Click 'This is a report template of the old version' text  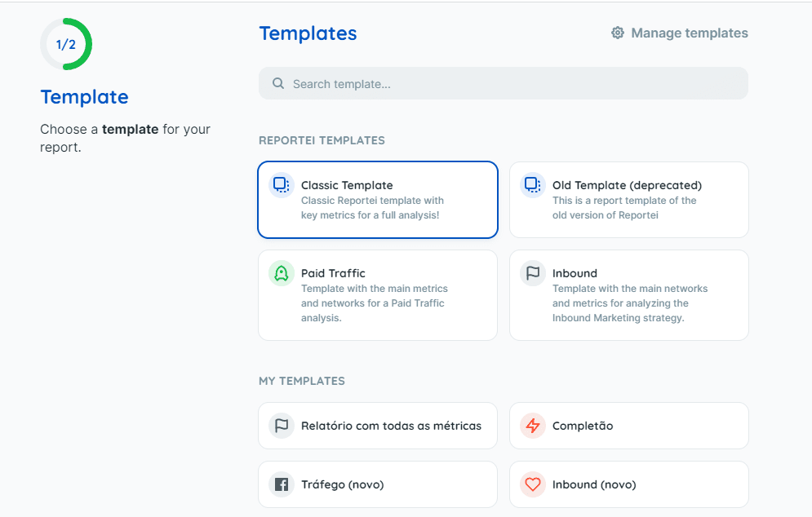pos(624,207)
